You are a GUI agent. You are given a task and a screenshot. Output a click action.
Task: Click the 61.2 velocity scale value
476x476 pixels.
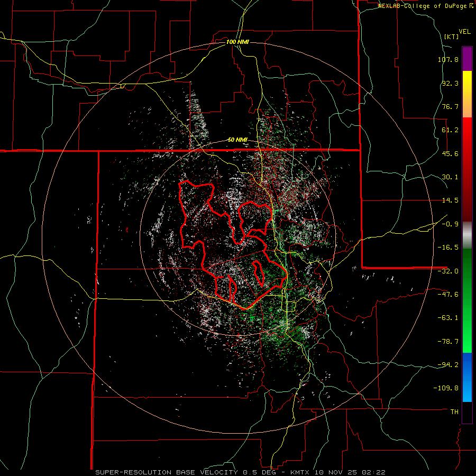point(450,130)
